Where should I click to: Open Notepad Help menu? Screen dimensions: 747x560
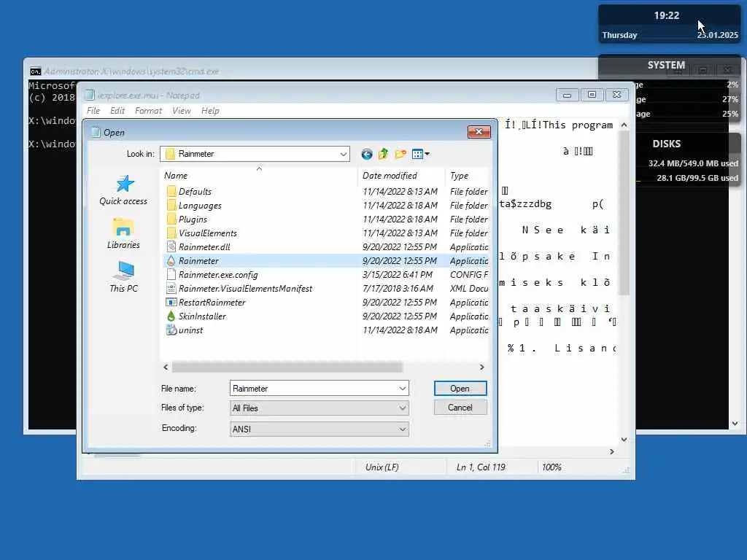210,111
